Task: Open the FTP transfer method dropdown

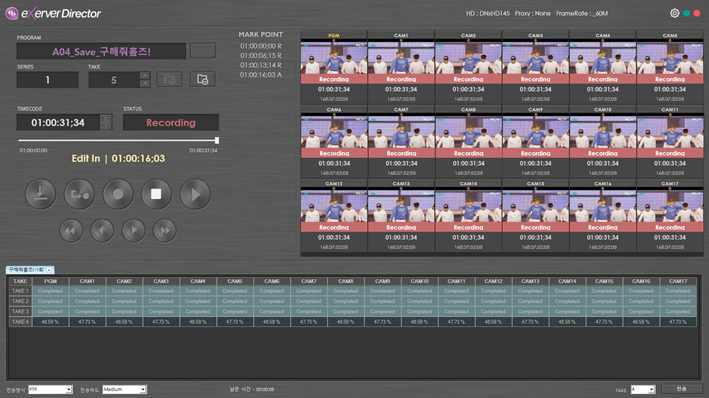Action: pos(50,389)
